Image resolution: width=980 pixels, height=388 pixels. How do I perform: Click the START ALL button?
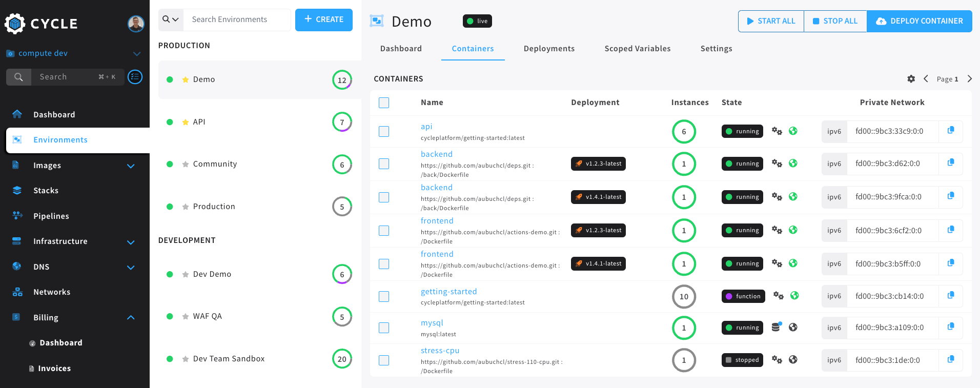(771, 21)
